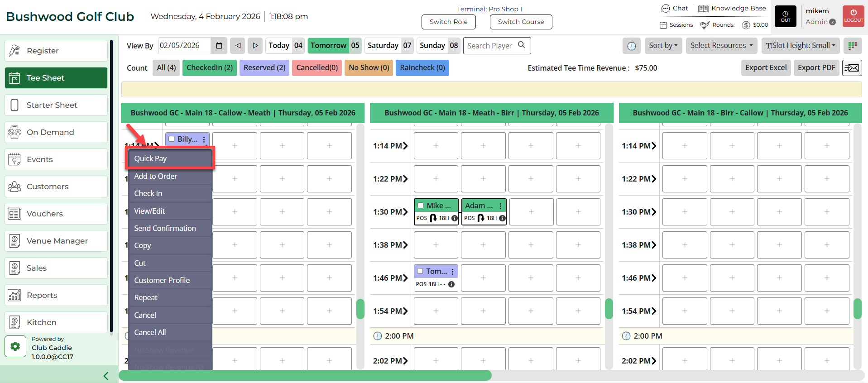Open the Sort by dropdown
The image size is (868, 383).
663,46
